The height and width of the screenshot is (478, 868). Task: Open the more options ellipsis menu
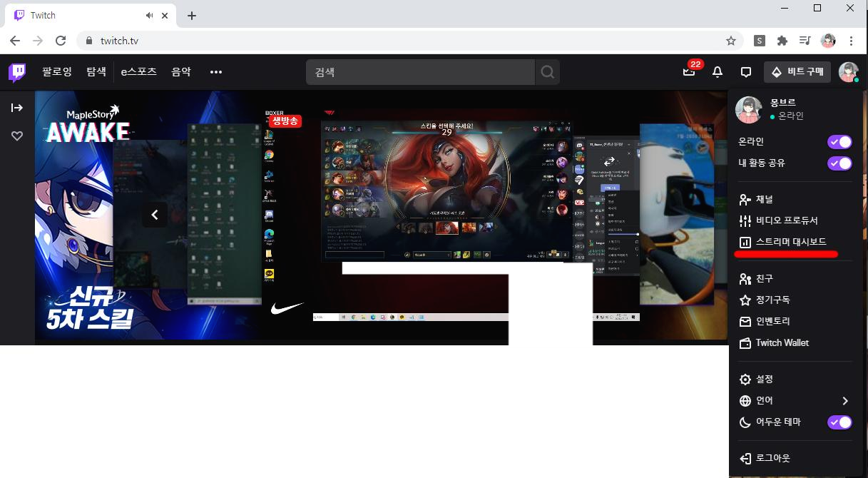pos(216,72)
